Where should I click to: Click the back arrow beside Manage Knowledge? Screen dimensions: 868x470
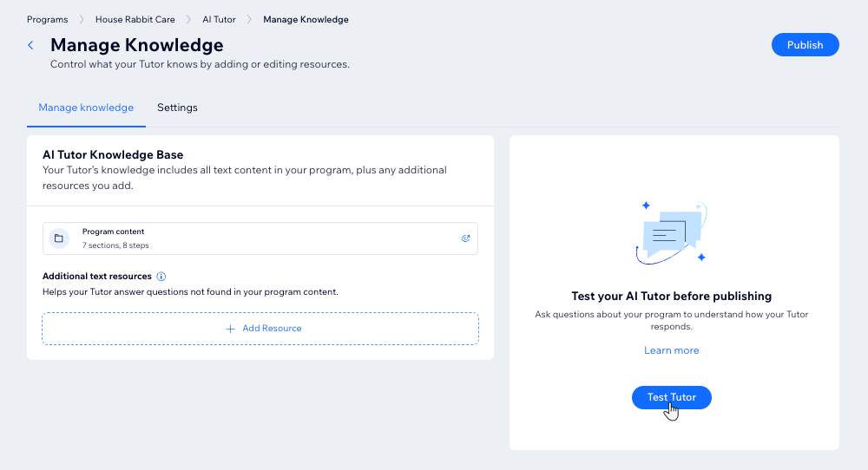pos(31,45)
